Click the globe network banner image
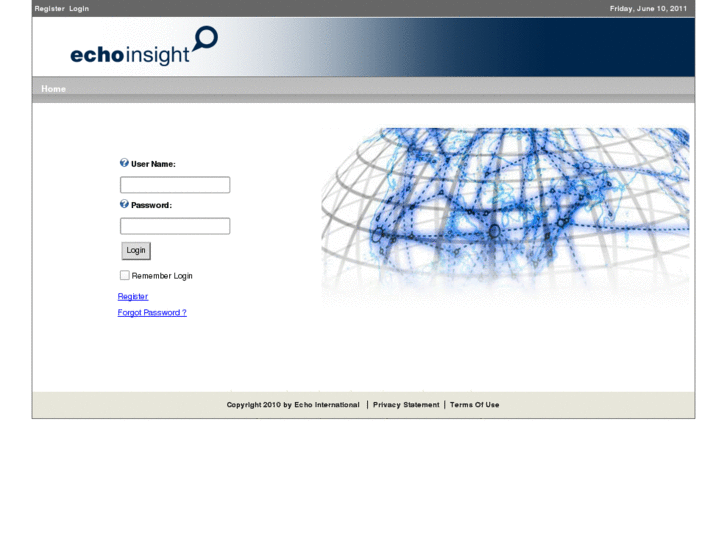Screen dimensions: 727x545 click(x=505, y=217)
